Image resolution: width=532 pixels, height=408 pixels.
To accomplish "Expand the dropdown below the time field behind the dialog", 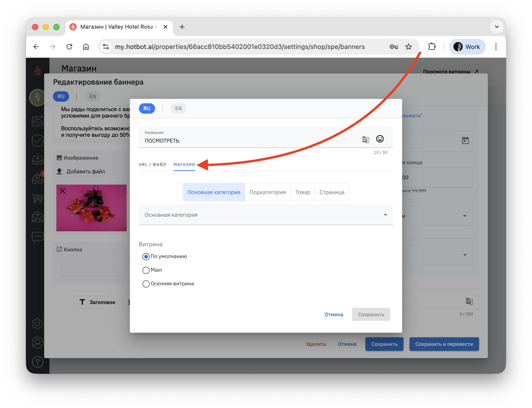I will coord(465,216).
